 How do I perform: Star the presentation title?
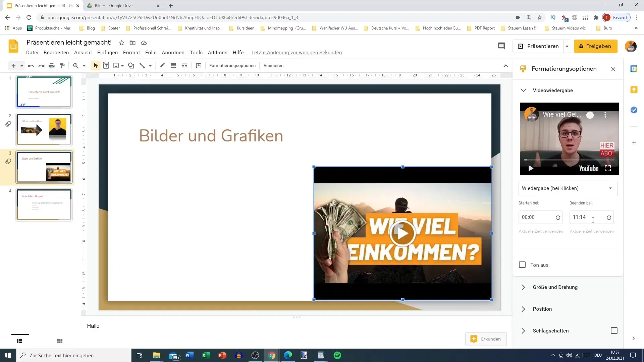[122, 43]
